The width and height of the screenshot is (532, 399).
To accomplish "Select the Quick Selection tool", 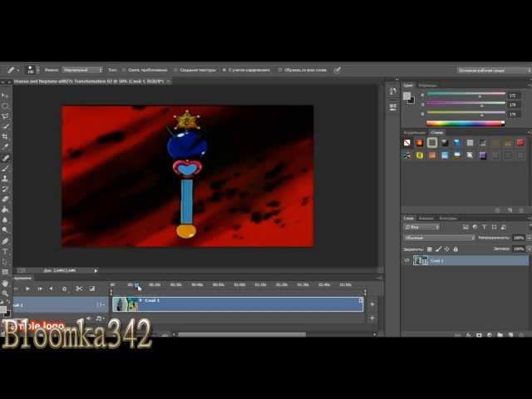I will tap(5, 126).
